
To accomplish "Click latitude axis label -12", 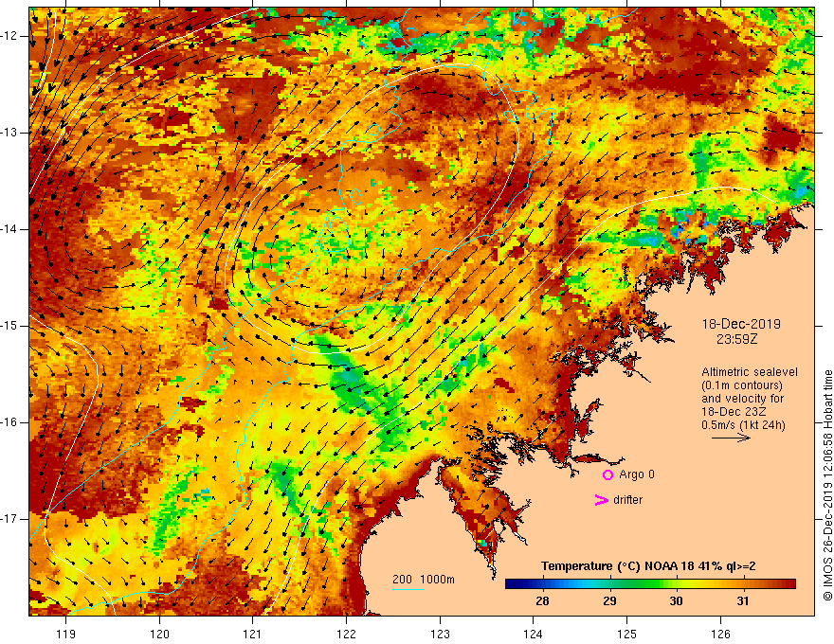I will [9, 36].
